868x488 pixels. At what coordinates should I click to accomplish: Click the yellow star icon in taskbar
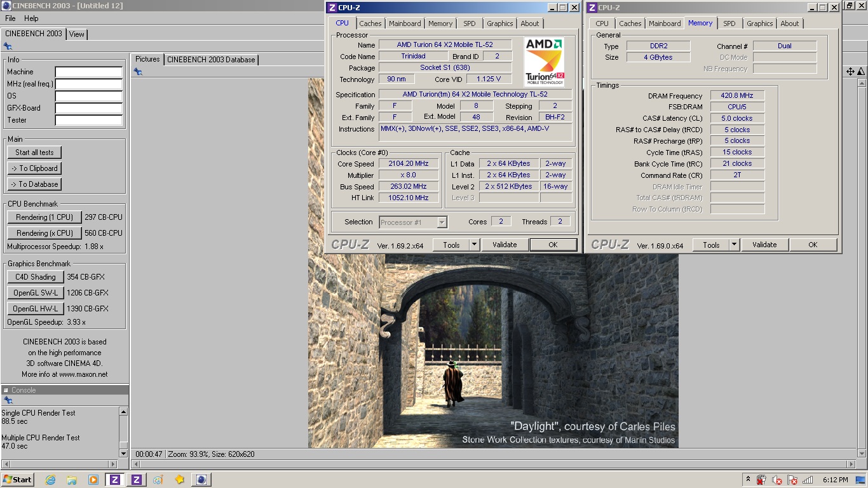[x=179, y=480]
